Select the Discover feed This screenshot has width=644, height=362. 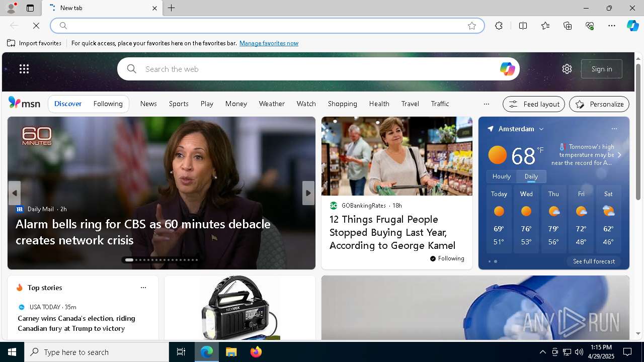point(68,104)
